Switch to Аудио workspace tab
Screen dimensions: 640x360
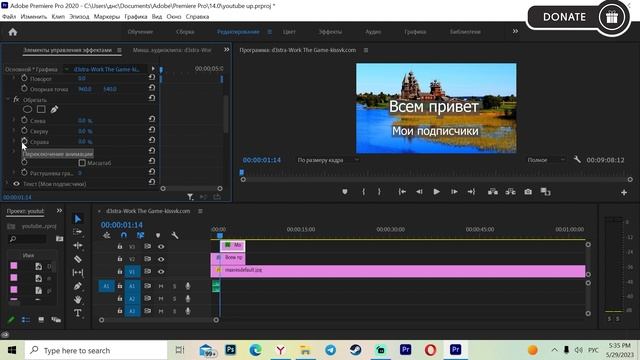[373, 32]
